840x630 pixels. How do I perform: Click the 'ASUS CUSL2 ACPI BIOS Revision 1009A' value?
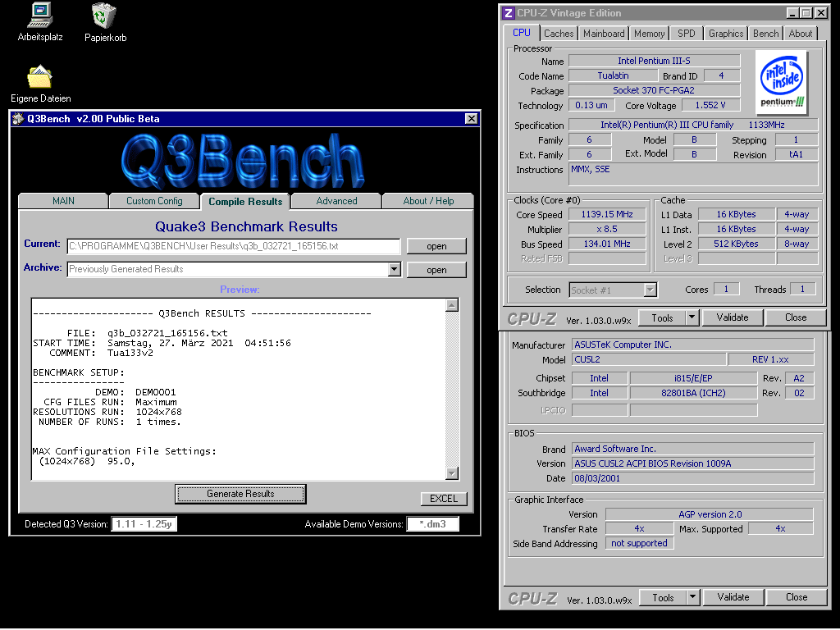(x=692, y=463)
